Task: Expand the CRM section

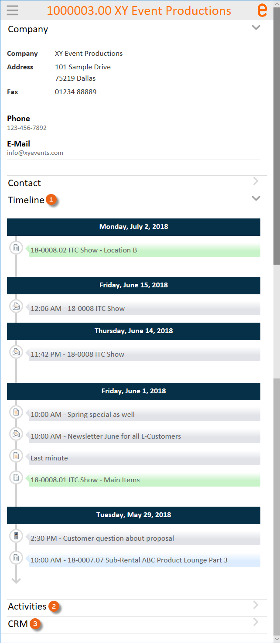Action: pyautogui.click(x=256, y=622)
